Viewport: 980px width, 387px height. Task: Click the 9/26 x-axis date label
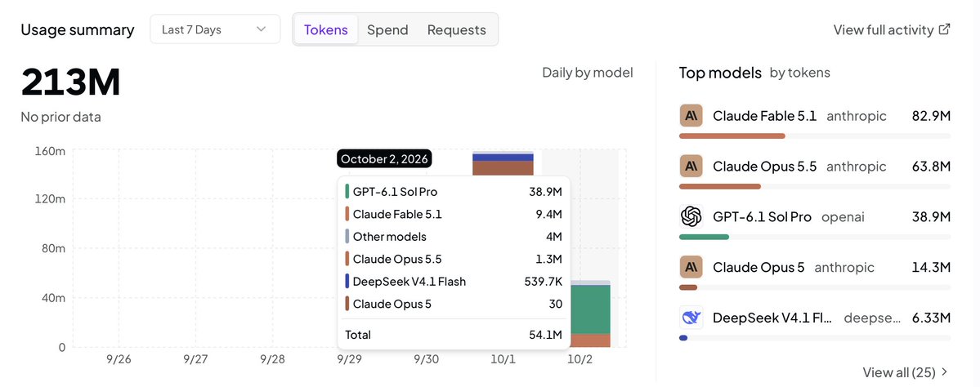pyautogui.click(x=119, y=359)
